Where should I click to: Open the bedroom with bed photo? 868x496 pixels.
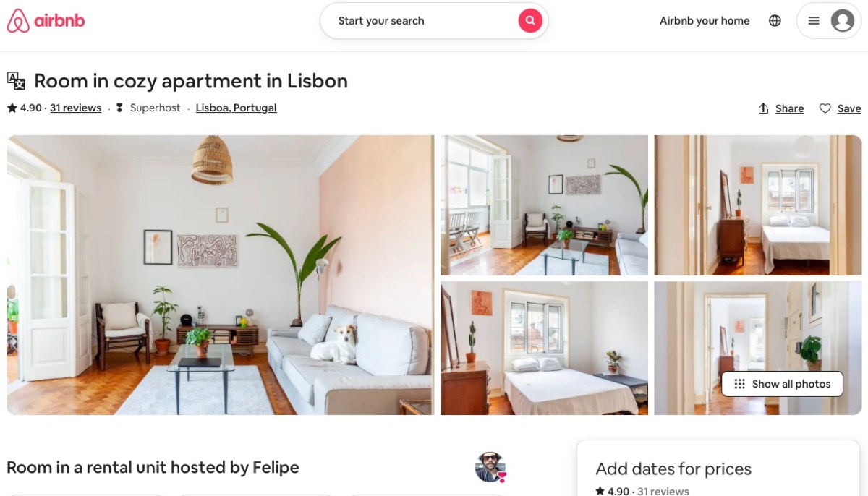tap(544, 349)
